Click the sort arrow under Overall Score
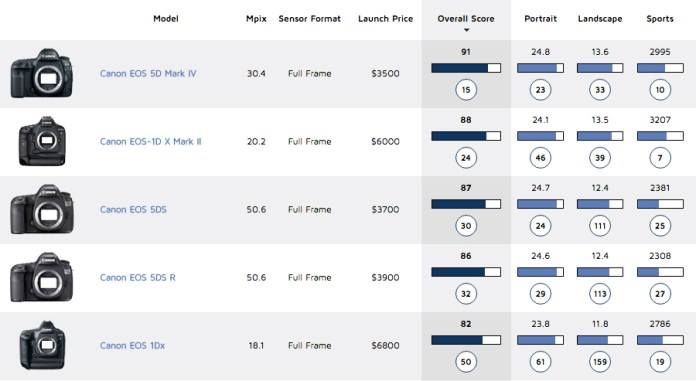696x381 pixels. point(466,30)
